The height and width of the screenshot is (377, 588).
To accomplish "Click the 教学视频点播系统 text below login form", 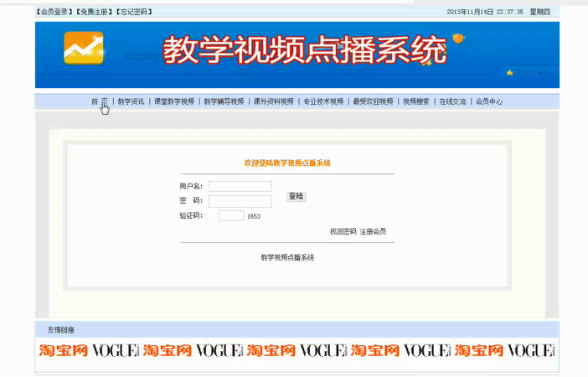I will 287,257.
